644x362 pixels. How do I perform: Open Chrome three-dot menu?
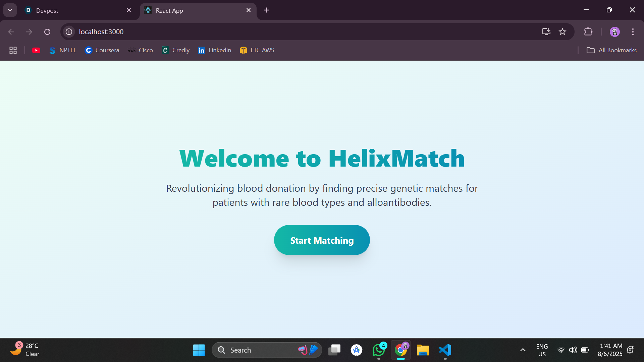pos(633,32)
